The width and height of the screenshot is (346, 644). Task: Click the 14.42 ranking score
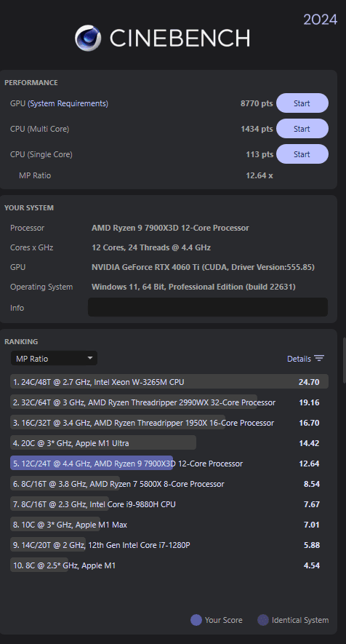pos(309,443)
